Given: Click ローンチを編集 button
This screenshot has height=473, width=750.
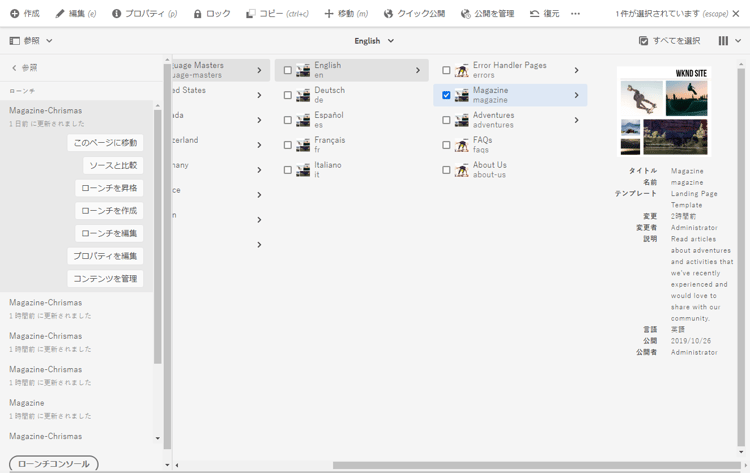Looking at the screenshot, I should coord(109,233).
